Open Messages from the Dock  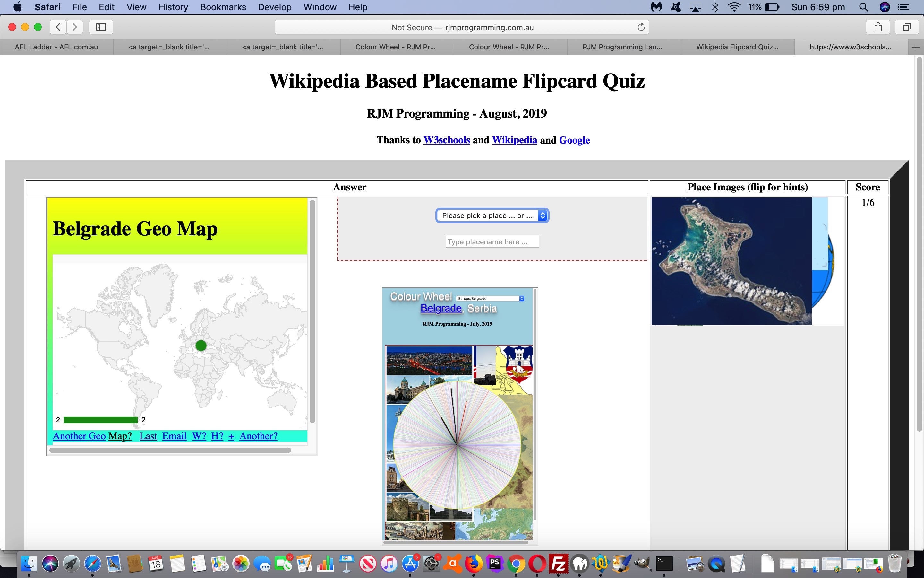click(x=262, y=563)
